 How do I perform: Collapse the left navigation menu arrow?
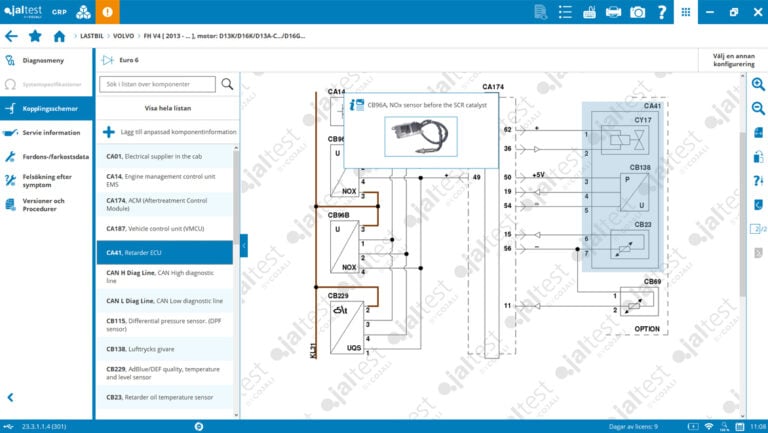point(10,397)
